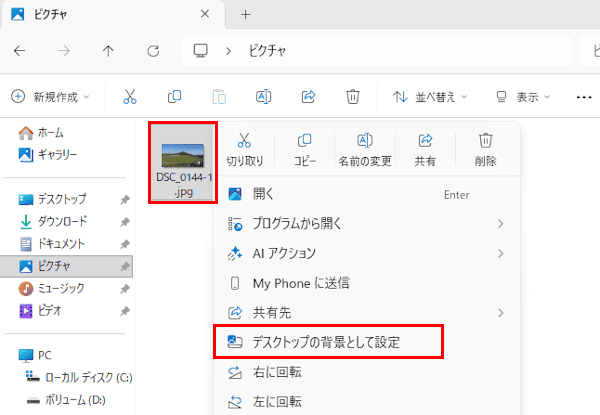The image size is (600, 415).
Task: Choose 開く from the context menu
Action: pyautogui.click(x=367, y=194)
